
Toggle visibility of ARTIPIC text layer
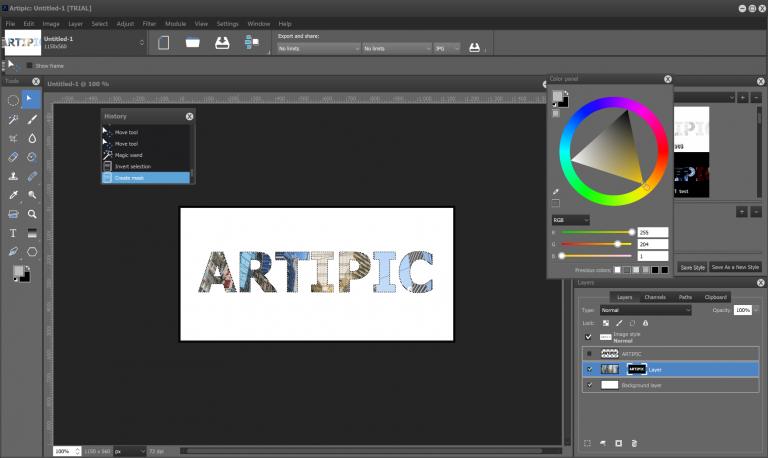589,354
